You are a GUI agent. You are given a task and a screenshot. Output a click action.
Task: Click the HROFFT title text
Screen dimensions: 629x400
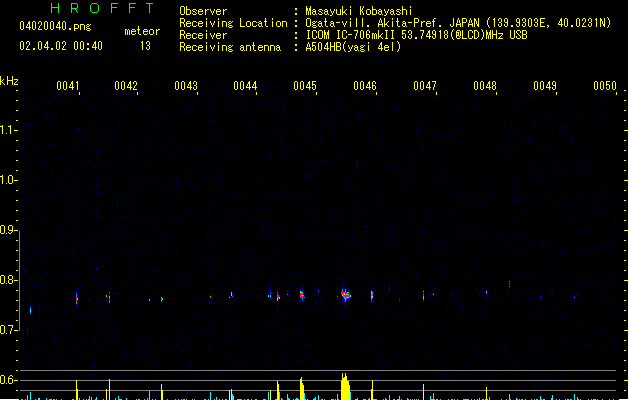pos(102,8)
